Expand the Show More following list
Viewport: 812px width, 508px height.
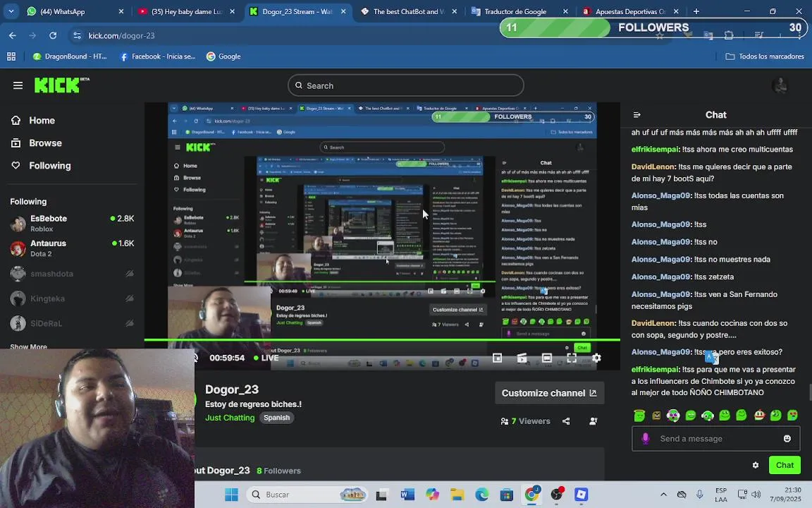28,347
